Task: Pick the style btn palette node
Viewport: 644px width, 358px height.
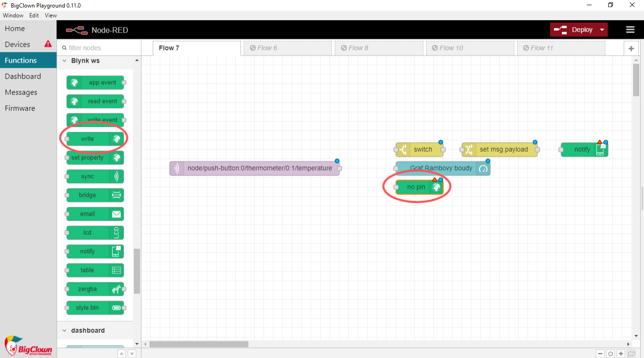Action: tap(95, 308)
